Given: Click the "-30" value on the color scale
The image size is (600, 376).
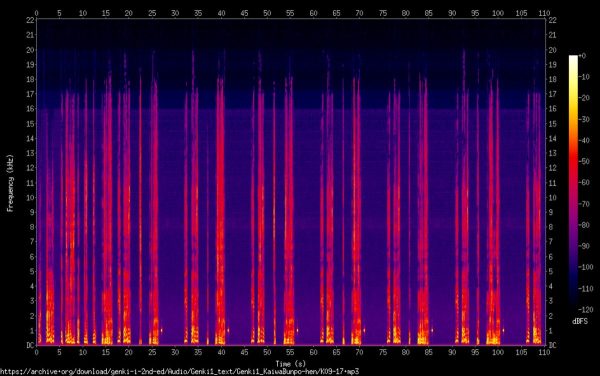Looking at the screenshot, I should pyautogui.click(x=585, y=119).
